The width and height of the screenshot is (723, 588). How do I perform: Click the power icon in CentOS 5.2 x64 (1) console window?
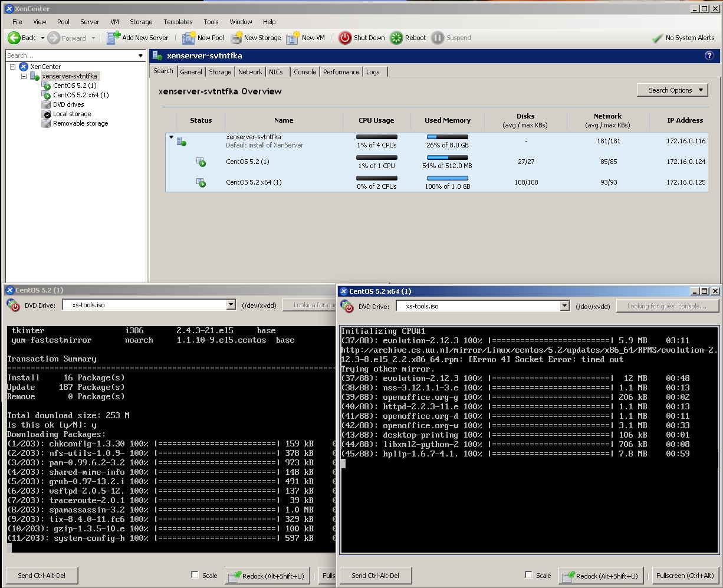pos(347,306)
